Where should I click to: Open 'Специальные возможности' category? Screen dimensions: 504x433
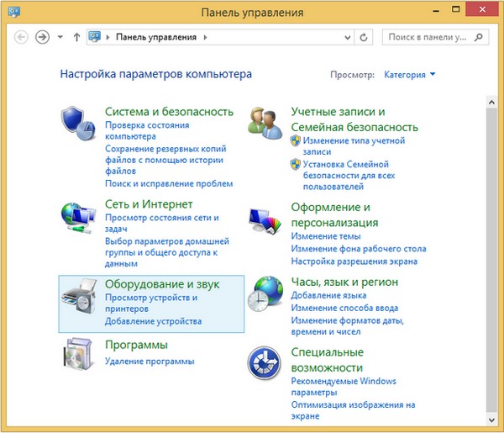tap(328, 360)
